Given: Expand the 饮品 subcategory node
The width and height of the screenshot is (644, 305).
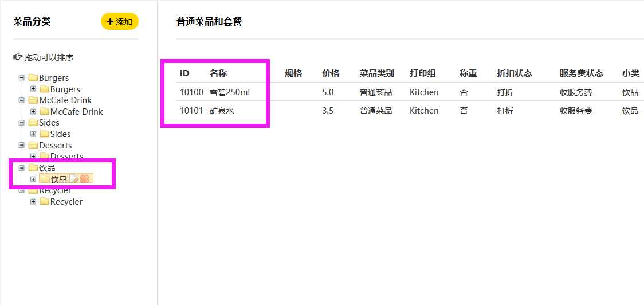Looking at the screenshot, I should (x=34, y=179).
